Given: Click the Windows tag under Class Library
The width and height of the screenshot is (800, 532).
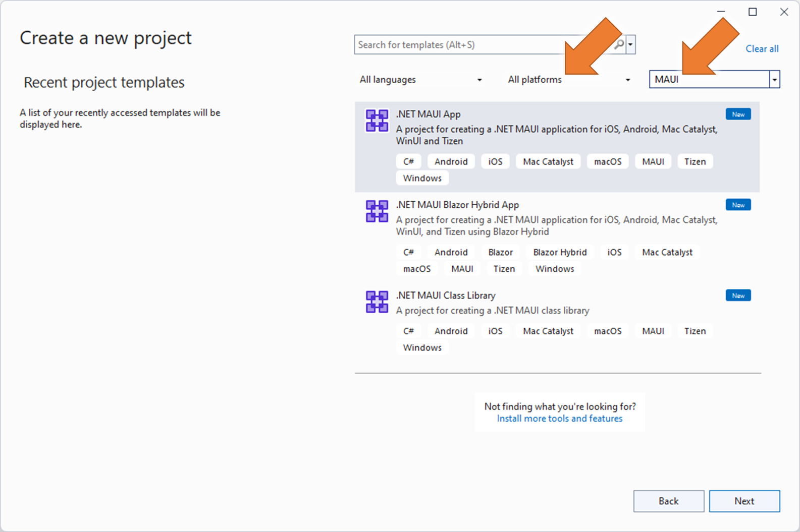Looking at the screenshot, I should point(422,347).
